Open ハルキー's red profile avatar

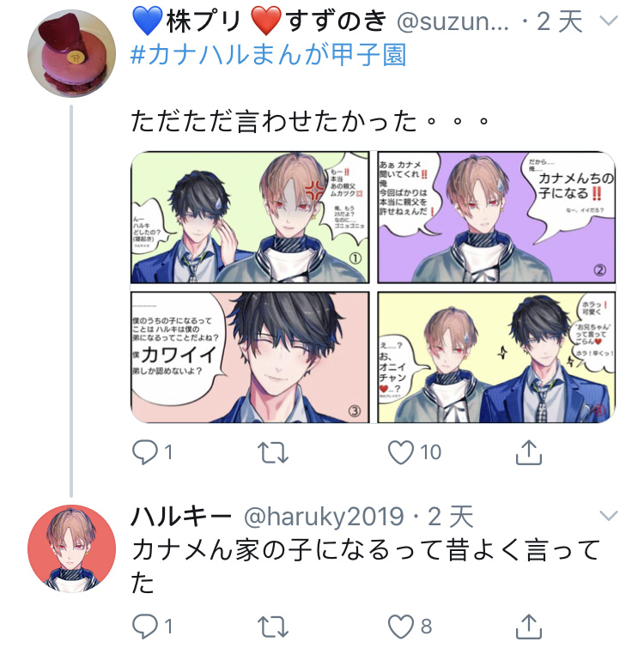(71, 548)
